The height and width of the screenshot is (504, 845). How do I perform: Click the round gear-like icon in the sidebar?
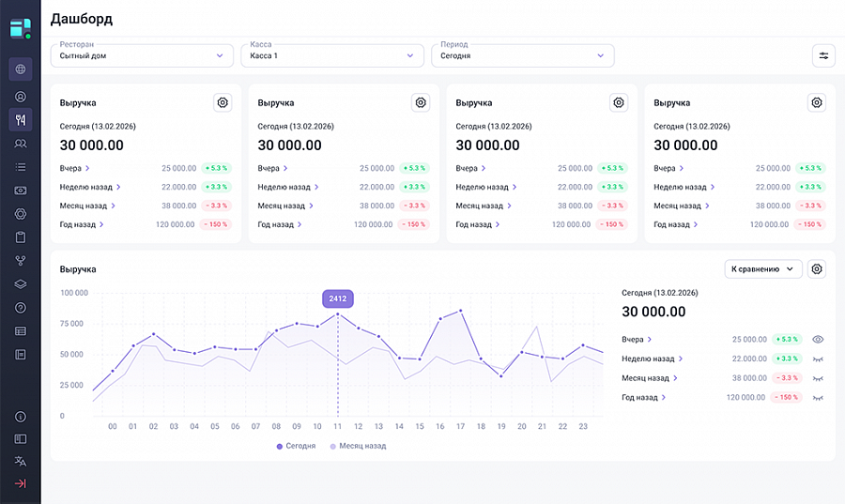[21, 214]
